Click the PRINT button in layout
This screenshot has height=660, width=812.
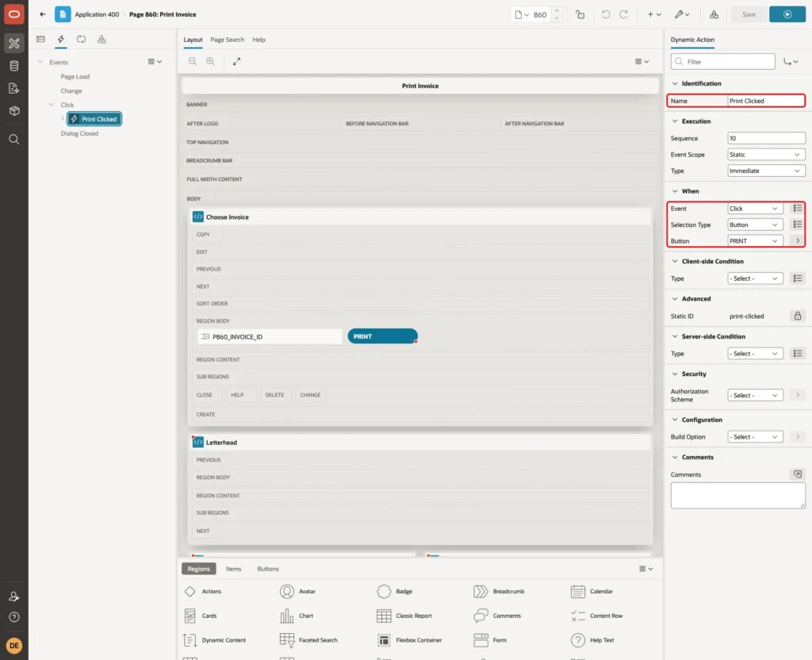coord(382,336)
